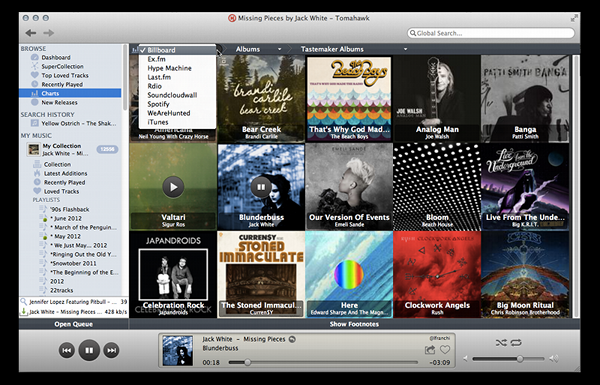Open Yellow Ostrich search history entry
This screenshot has width=600, height=385.
[x=73, y=123]
